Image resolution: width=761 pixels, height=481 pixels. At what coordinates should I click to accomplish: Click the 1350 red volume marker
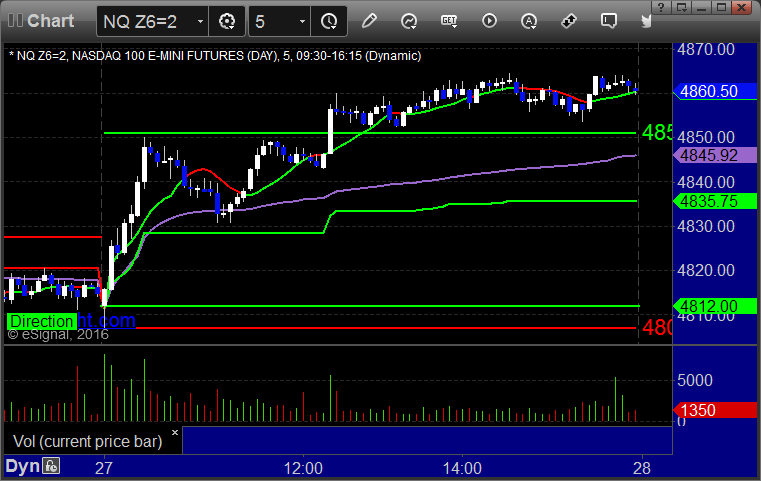714,410
